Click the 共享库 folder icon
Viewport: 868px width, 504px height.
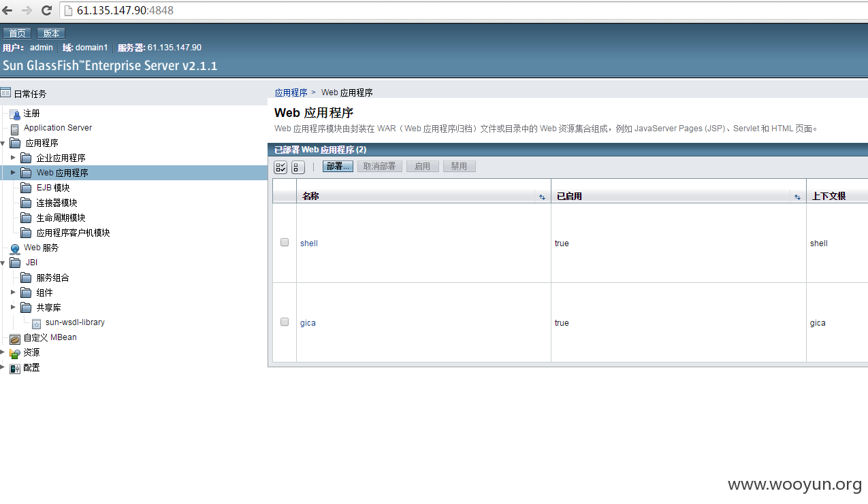click(x=26, y=307)
